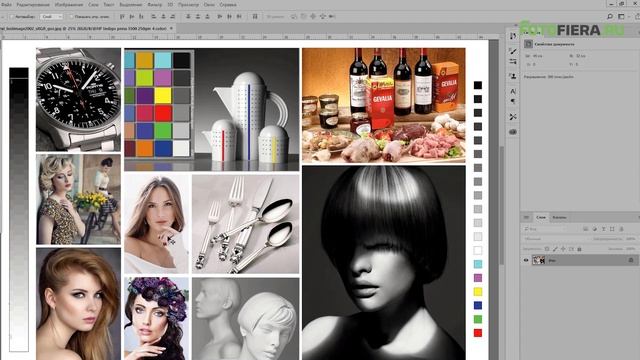This screenshot has height=360, width=640.
Task: Filter layers by adjustment layers
Action: pyautogui.click(x=595, y=229)
